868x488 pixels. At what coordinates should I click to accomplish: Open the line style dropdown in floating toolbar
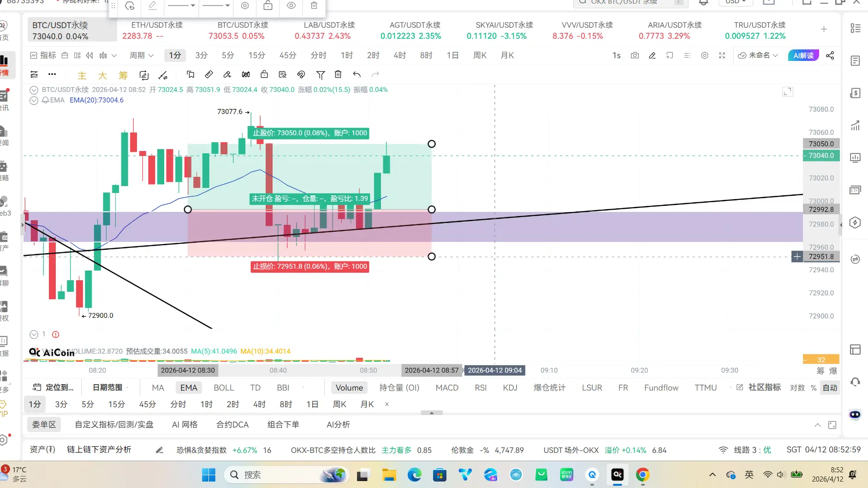tap(181, 6)
